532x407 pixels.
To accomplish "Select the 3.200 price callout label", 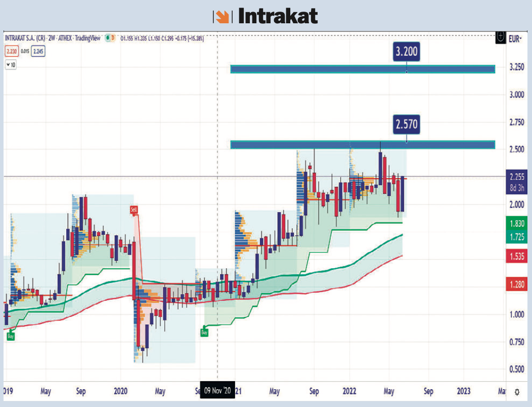I will pos(407,51).
